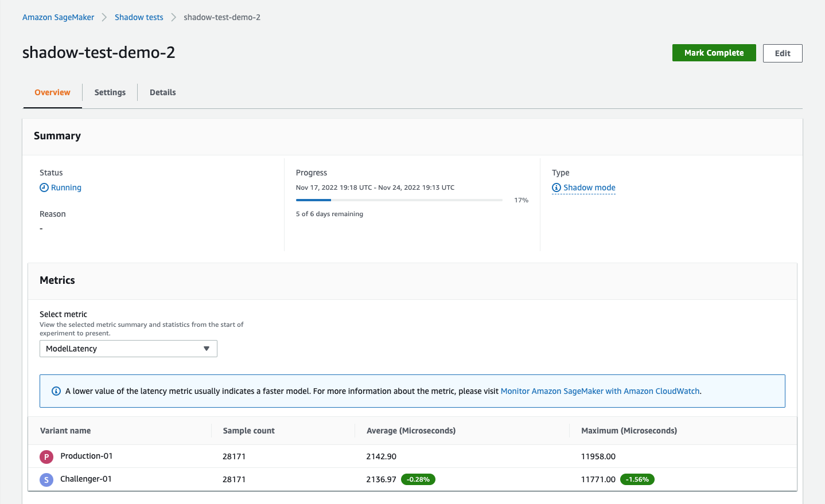Switch to the Settings tab
Viewport: 825px width, 504px height.
pos(110,92)
